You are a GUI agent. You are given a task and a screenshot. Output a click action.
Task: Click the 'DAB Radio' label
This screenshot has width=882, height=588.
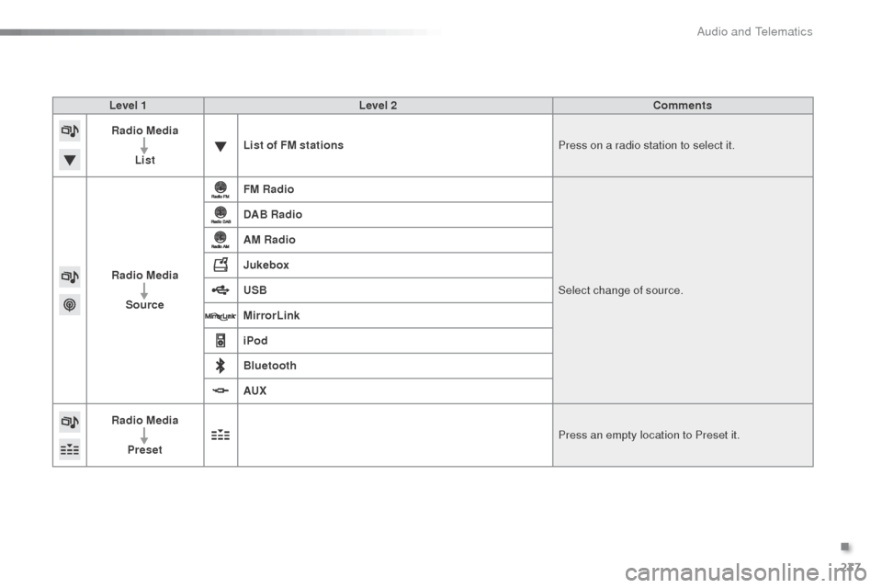tap(272, 214)
